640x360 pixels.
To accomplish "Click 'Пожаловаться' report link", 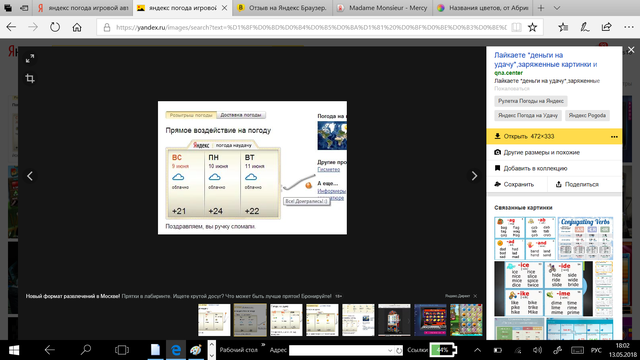I will point(512,89).
